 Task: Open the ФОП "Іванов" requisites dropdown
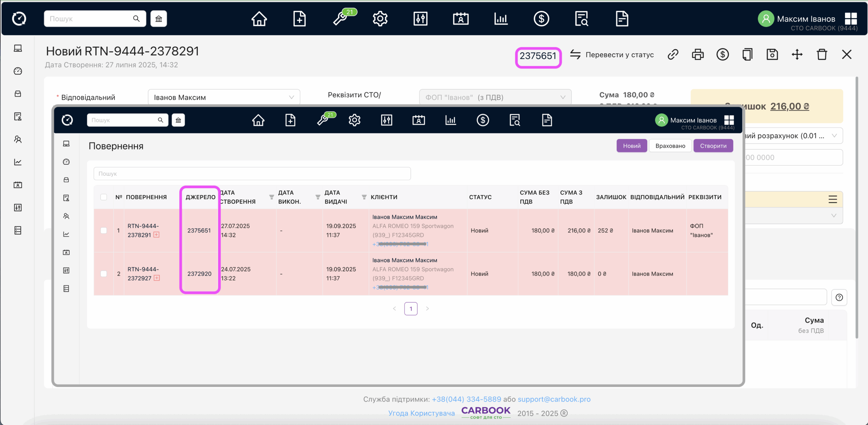495,97
